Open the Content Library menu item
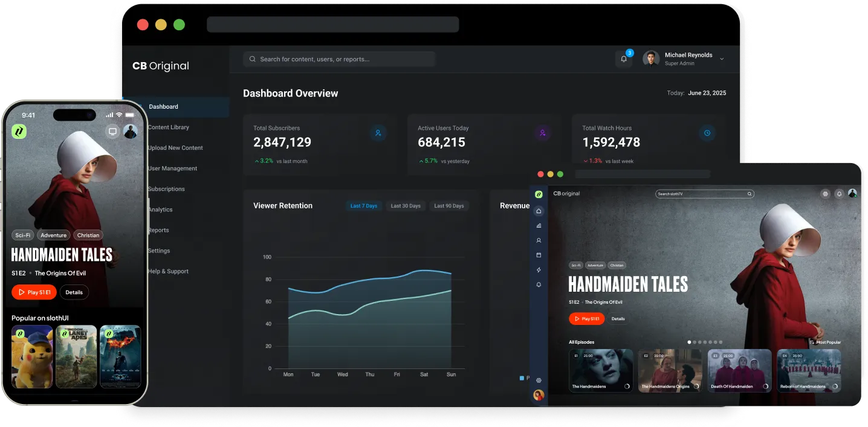This screenshot has width=868, height=427. [168, 127]
